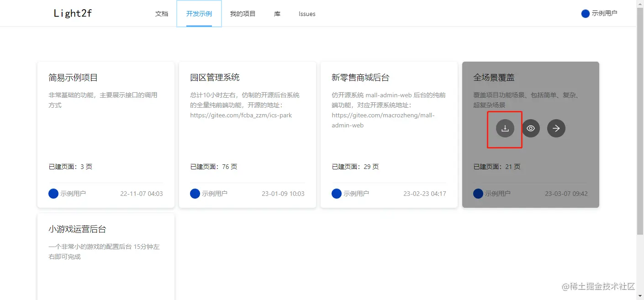Click the date 22-11-07 04:03

[x=142, y=194]
